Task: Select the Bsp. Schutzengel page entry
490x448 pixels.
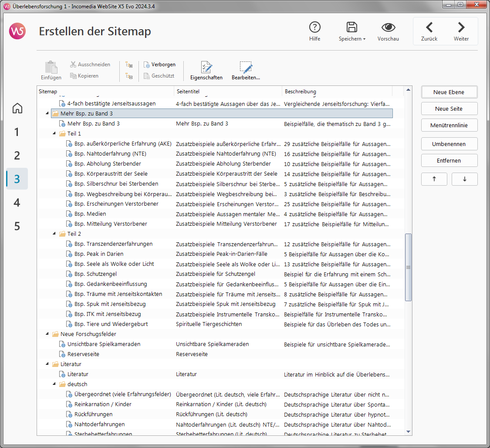Action: [x=96, y=274]
